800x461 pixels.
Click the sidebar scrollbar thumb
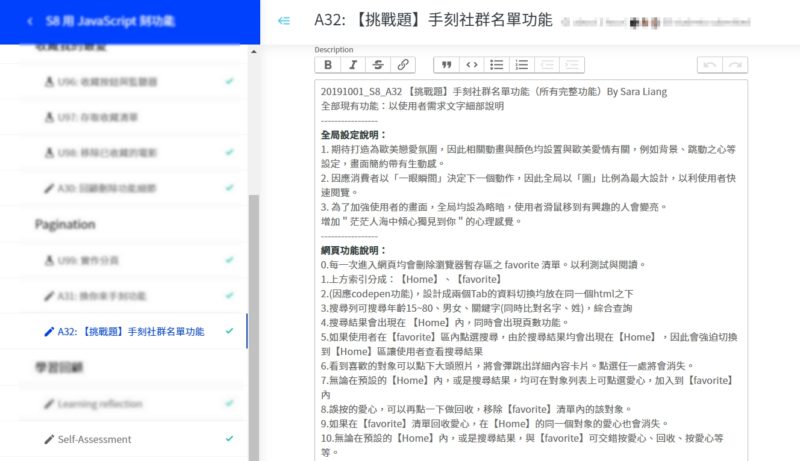254,327
